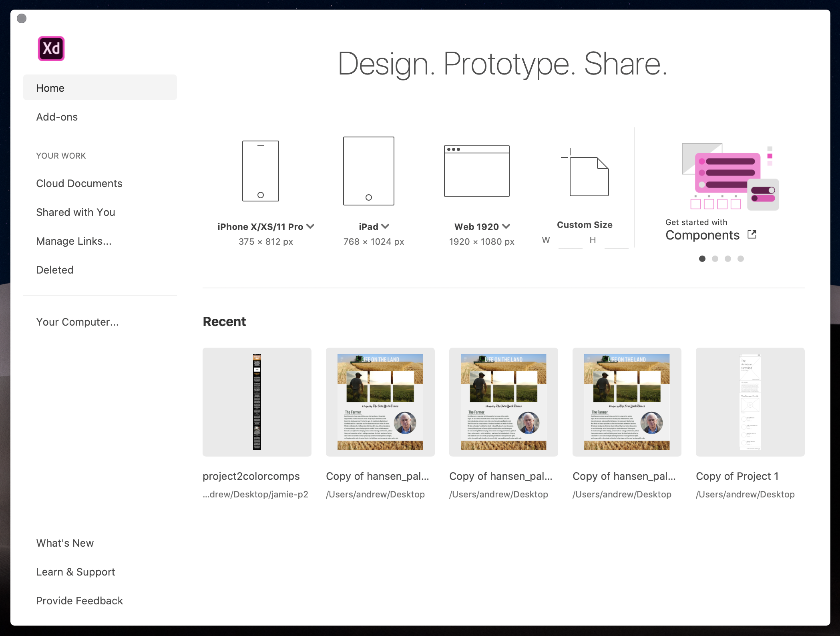Expand the Web 1920 size dropdown chevron

(x=506, y=226)
